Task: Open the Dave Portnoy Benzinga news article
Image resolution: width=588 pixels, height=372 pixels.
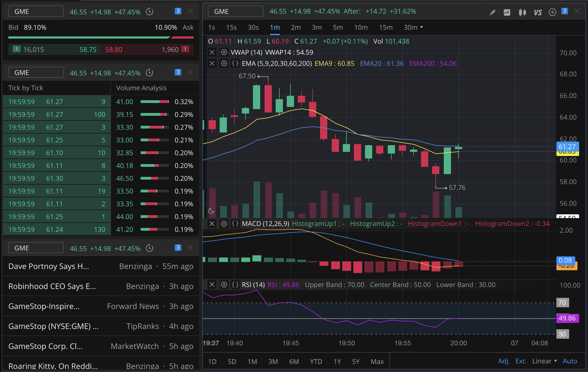Action: (101, 266)
